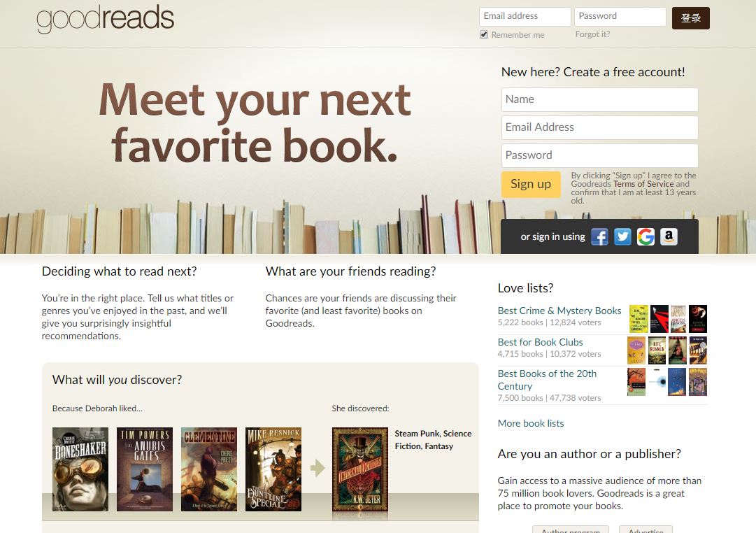Open the Clementine book cover
Image resolution: width=756 pixels, height=533 pixels.
(x=209, y=469)
